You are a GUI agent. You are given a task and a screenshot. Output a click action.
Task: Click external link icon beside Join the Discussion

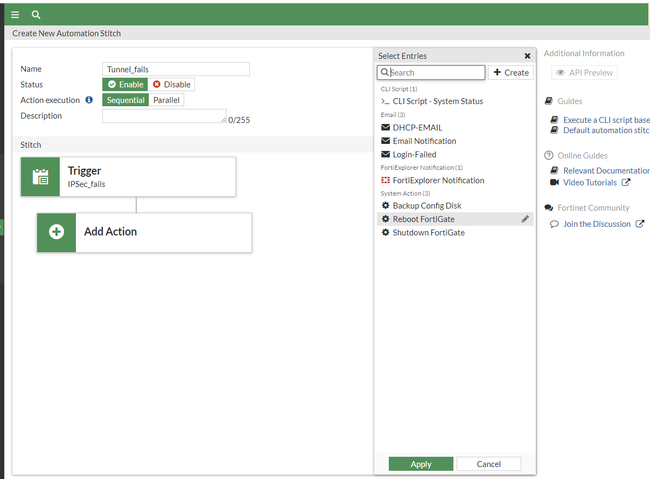point(640,224)
